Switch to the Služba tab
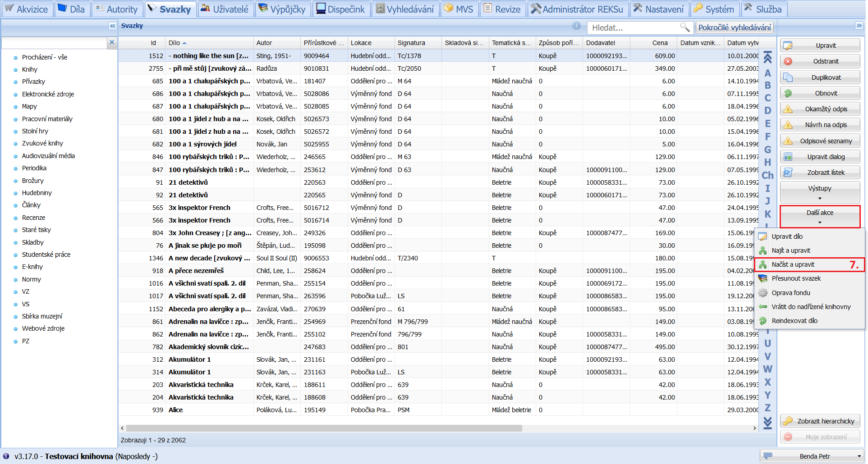Screen dimensions: 868x464 coord(763,9)
